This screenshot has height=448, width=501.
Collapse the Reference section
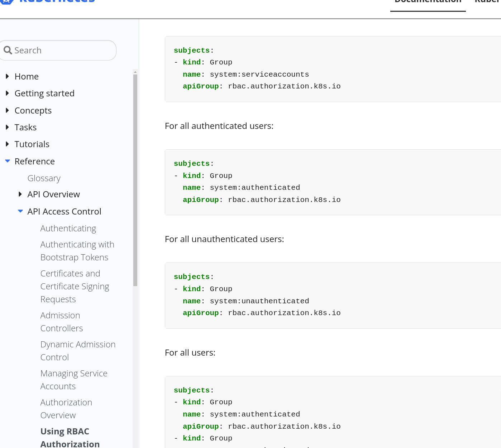click(8, 161)
